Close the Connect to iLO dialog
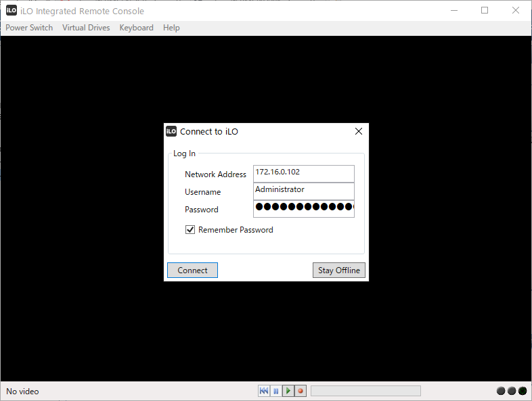532x401 pixels. 359,131
